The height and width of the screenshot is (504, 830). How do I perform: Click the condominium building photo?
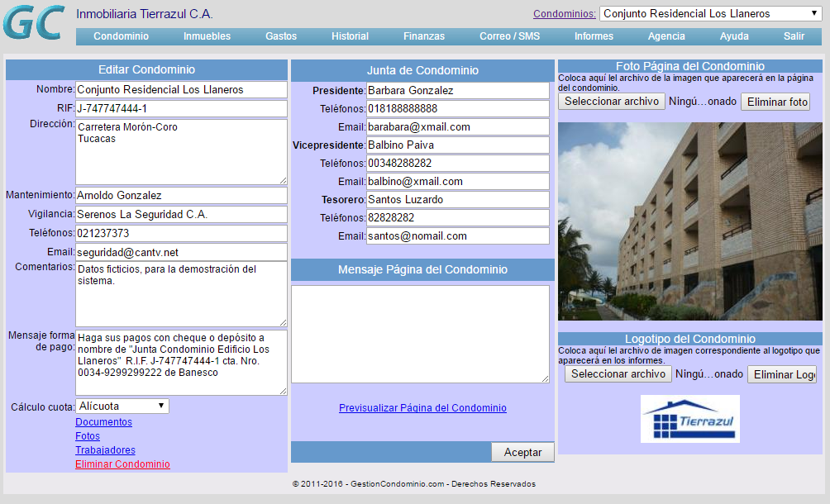click(x=689, y=221)
